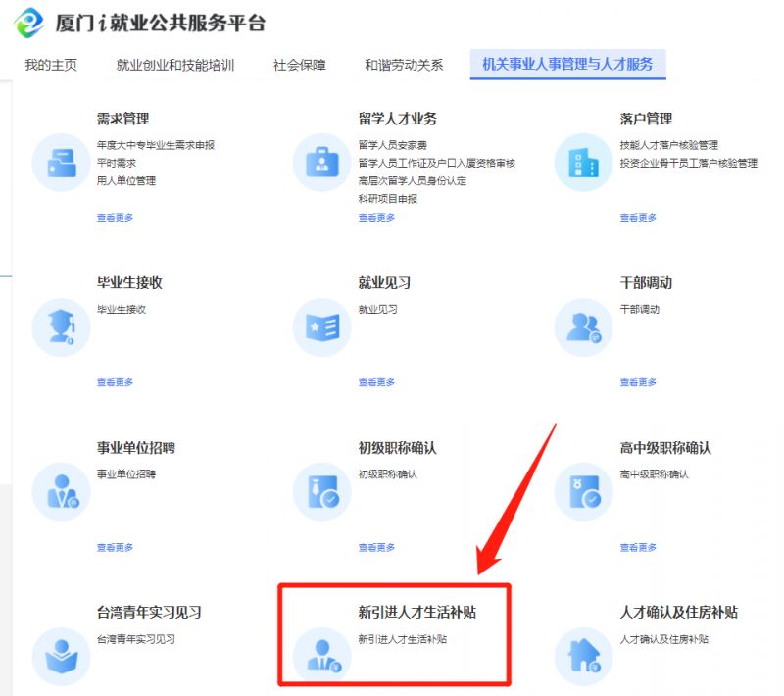Select the 机关事业人事管理与人才服务 tab

click(567, 64)
